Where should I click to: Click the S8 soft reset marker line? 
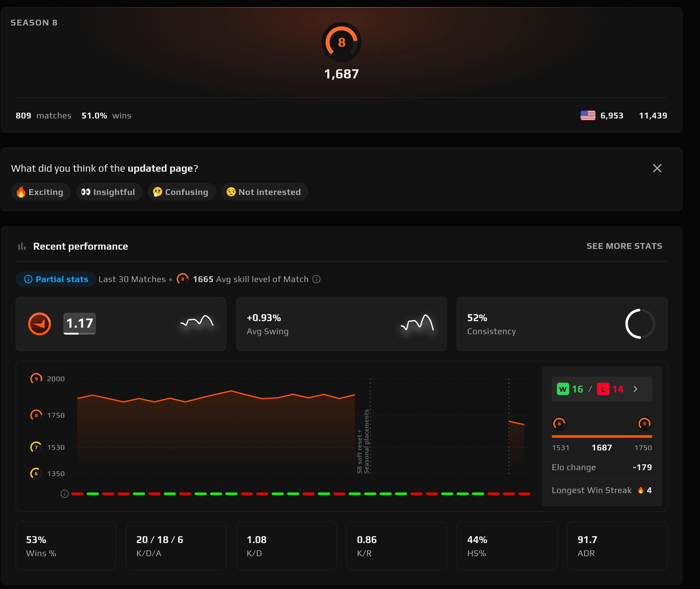[370, 426]
